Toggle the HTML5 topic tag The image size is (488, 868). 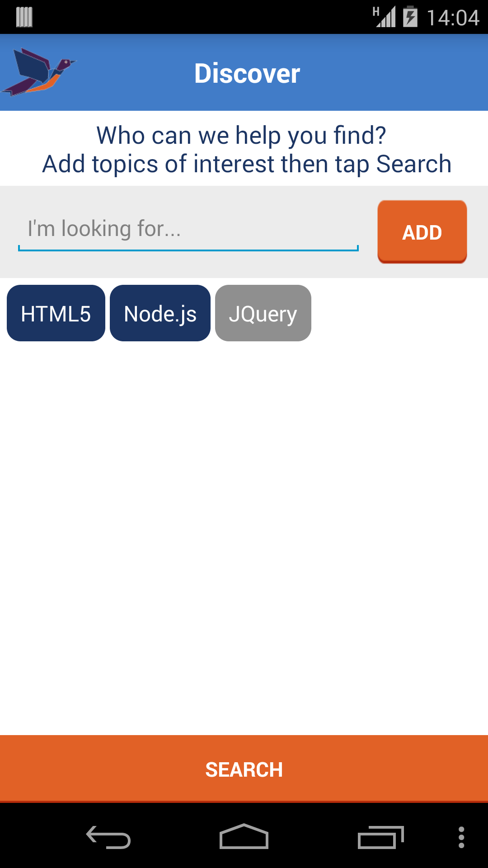(x=56, y=313)
